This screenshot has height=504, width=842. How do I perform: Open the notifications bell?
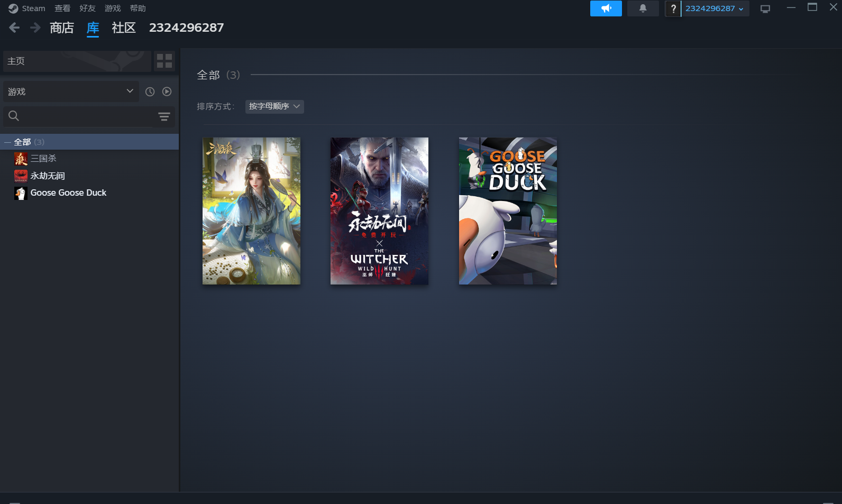click(x=643, y=8)
